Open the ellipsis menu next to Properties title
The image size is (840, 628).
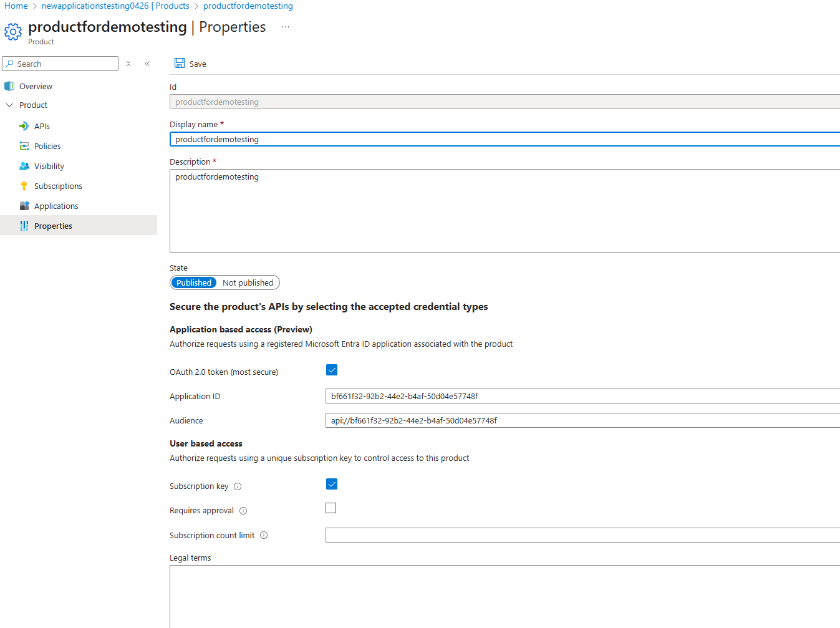(285, 27)
